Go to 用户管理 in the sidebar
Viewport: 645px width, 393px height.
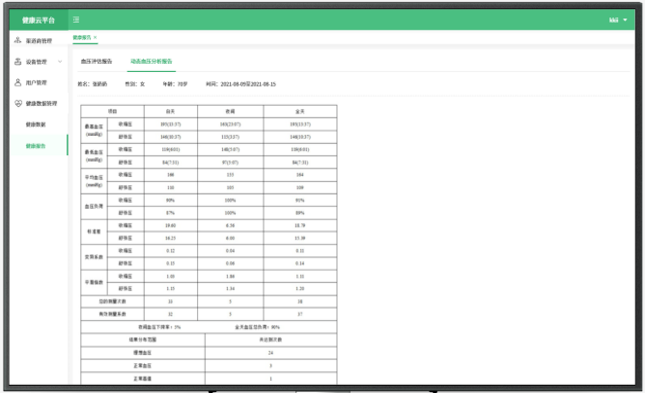(36, 83)
